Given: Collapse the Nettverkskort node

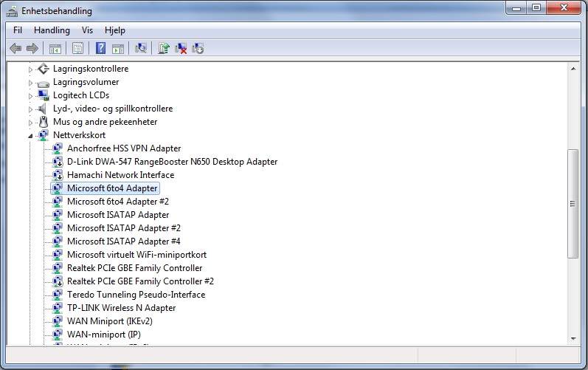Looking at the screenshot, I should pyautogui.click(x=30, y=136).
